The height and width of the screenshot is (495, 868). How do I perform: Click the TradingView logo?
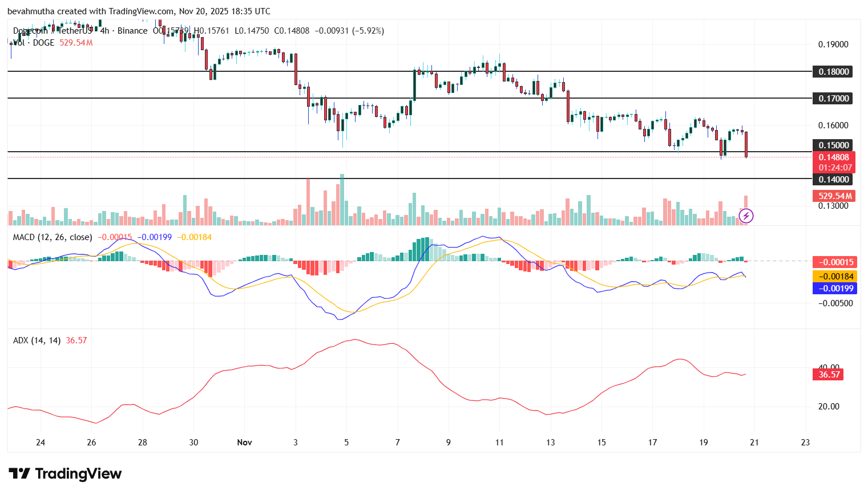[64, 474]
